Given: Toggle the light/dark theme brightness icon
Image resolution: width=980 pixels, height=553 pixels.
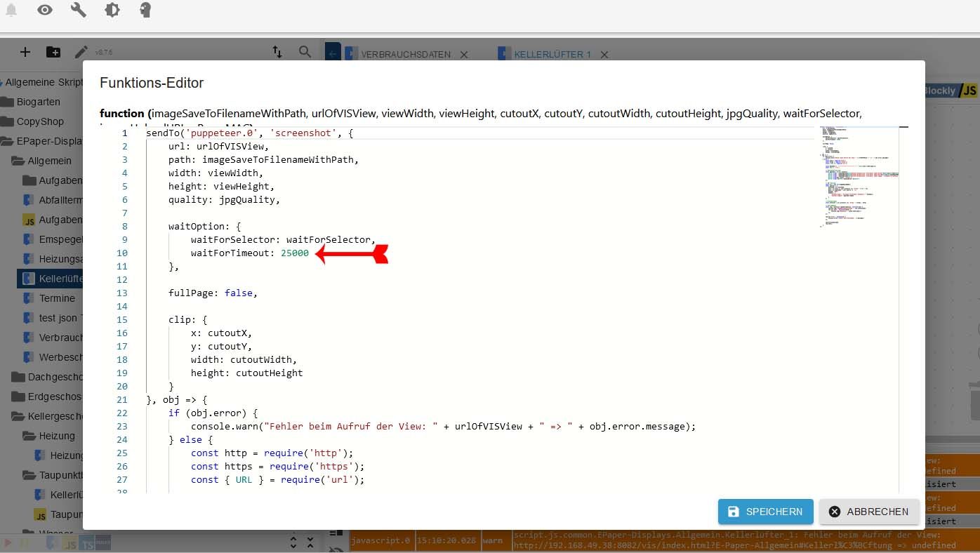Looking at the screenshot, I should 112,10.
